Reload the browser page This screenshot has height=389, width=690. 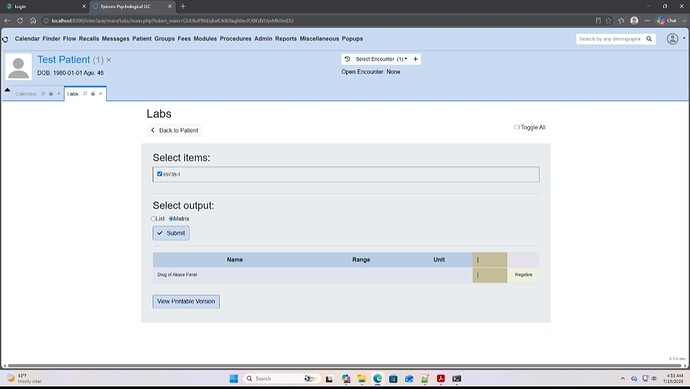point(20,20)
